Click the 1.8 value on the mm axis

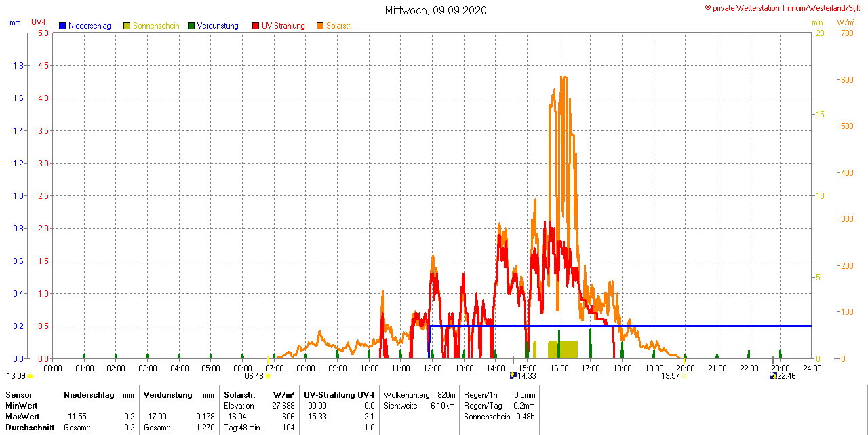(x=19, y=65)
